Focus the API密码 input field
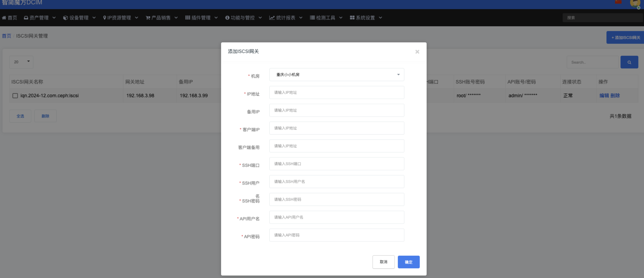This screenshot has width=644, height=278. (336, 235)
